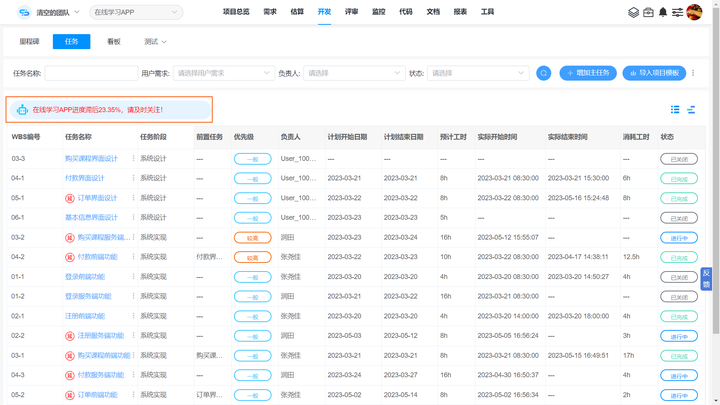This screenshot has height=405, width=720.
Task: Click 进行中 status badge on row 03-2
Action: pos(679,238)
